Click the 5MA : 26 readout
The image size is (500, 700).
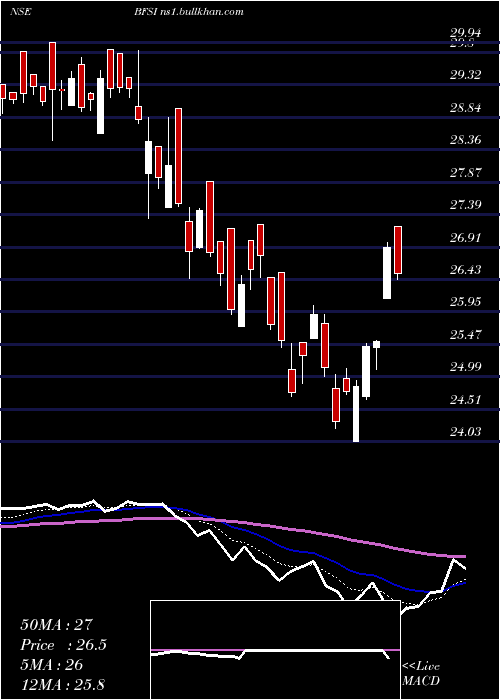coord(52,665)
